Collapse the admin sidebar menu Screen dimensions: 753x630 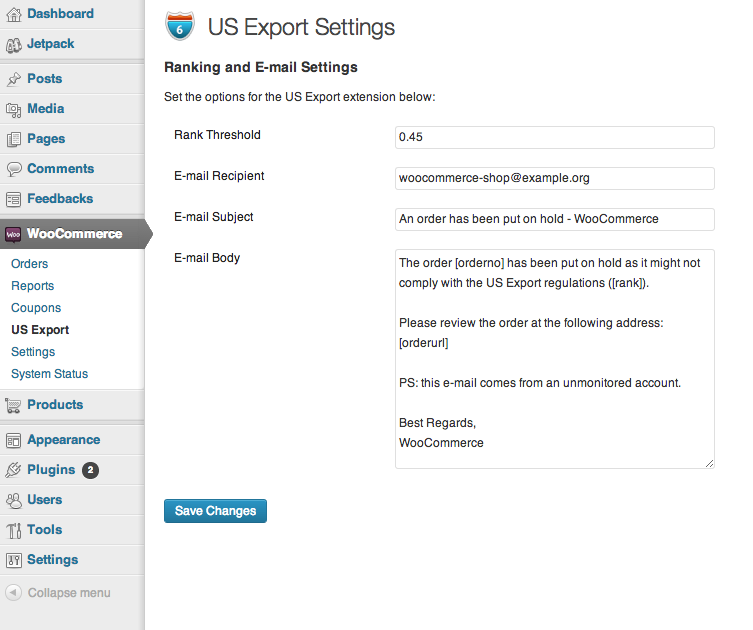click(58, 593)
